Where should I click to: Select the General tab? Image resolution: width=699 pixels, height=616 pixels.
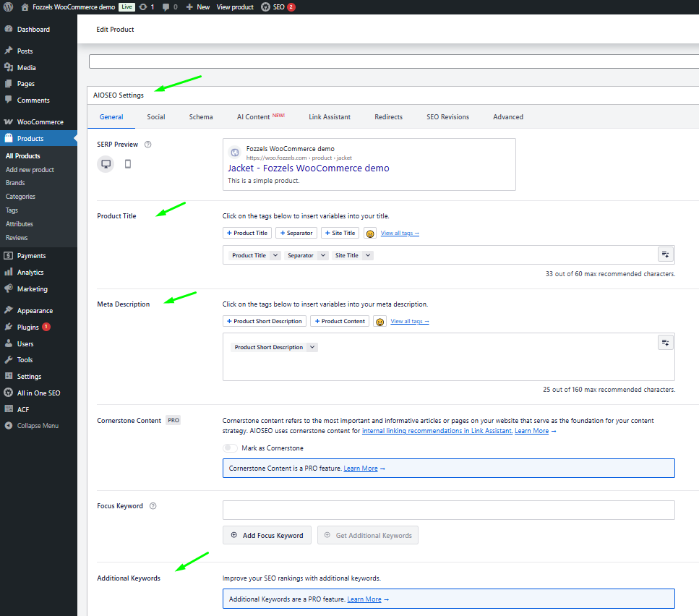coord(111,117)
